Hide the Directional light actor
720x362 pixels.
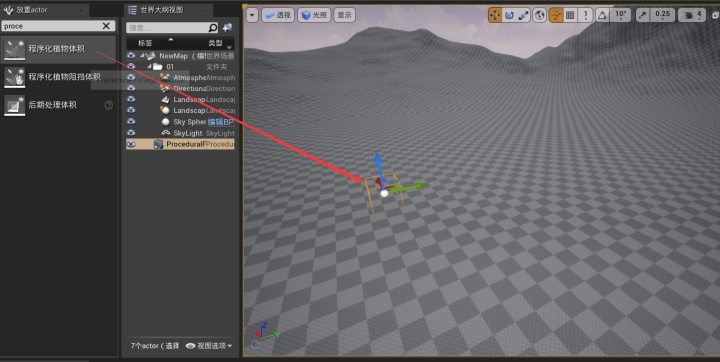131,88
